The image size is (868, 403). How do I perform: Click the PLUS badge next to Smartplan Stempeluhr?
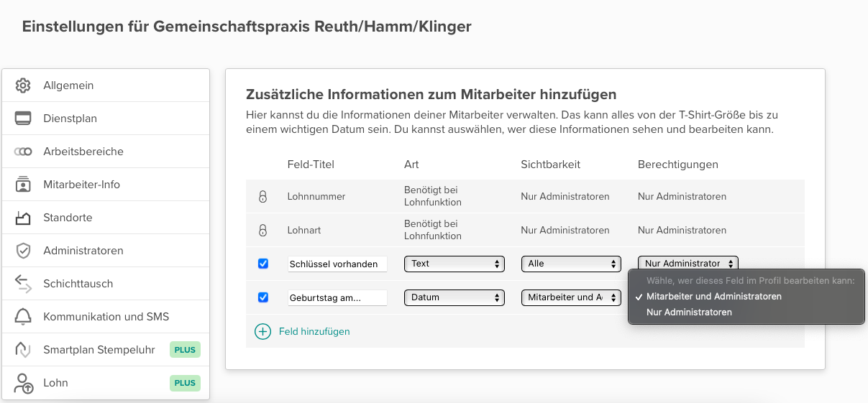pos(185,350)
